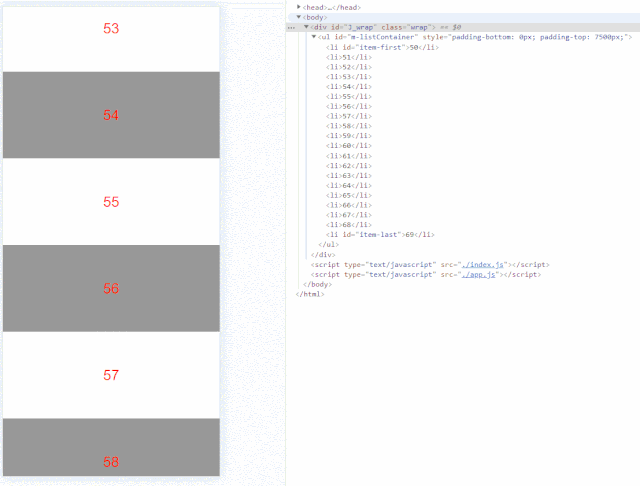Click the closing body tag
Image resolution: width=640 pixels, height=486 pixels.
pyautogui.click(x=318, y=284)
